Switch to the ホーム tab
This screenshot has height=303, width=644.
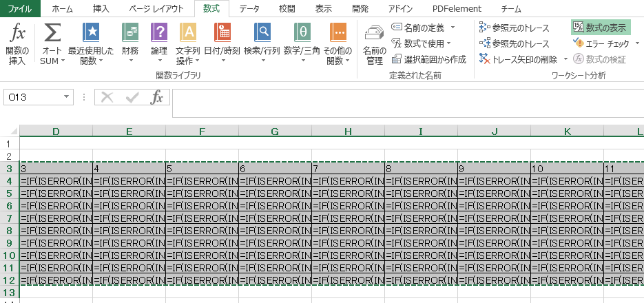coord(63,9)
